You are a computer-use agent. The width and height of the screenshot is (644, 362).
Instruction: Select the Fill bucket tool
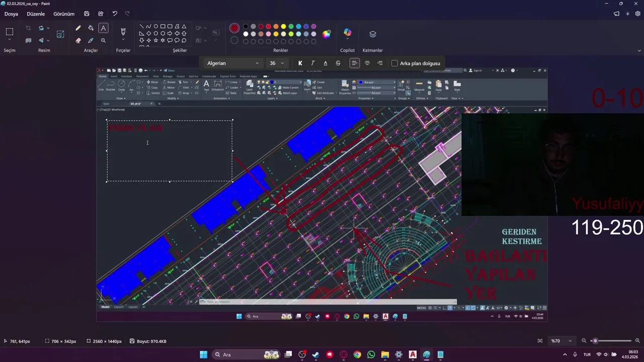pyautogui.click(x=91, y=28)
